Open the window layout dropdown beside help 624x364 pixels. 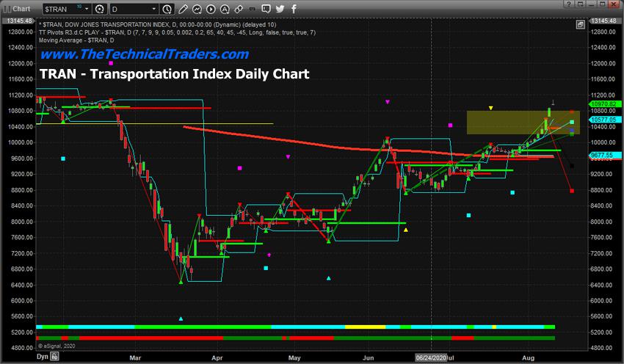pos(581,4)
